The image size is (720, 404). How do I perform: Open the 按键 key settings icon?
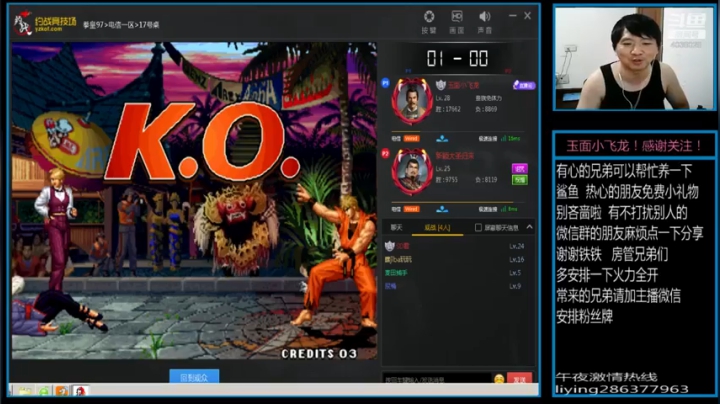pyautogui.click(x=429, y=17)
